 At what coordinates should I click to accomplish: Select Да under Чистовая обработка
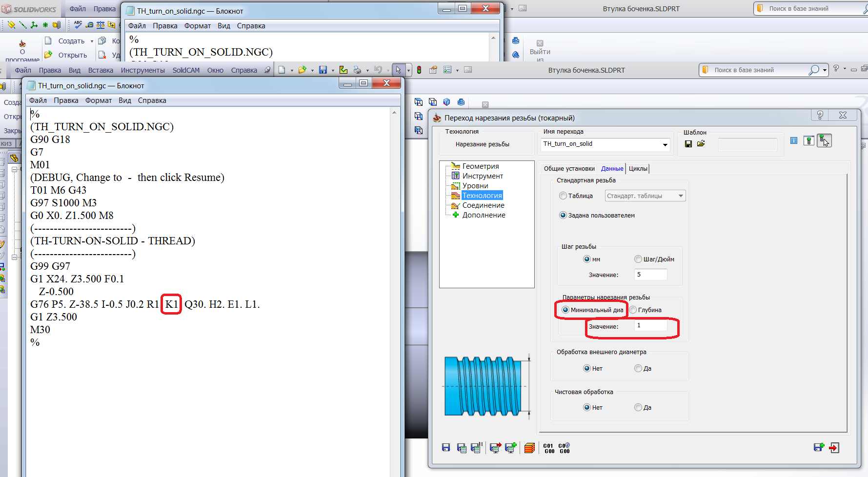click(x=638, y=407)
